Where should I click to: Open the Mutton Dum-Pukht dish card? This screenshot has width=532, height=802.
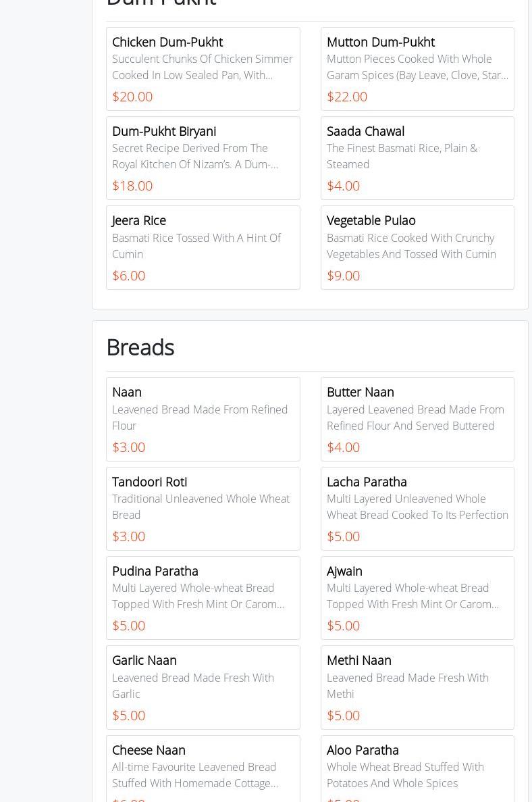[x=417, y=69]
